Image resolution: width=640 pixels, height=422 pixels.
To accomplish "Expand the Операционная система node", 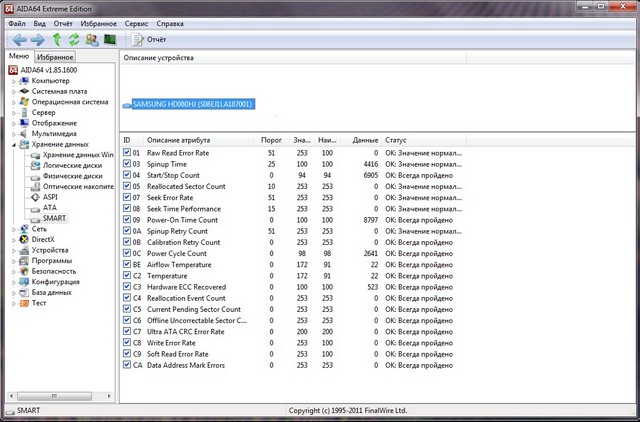I will [13, 102].
